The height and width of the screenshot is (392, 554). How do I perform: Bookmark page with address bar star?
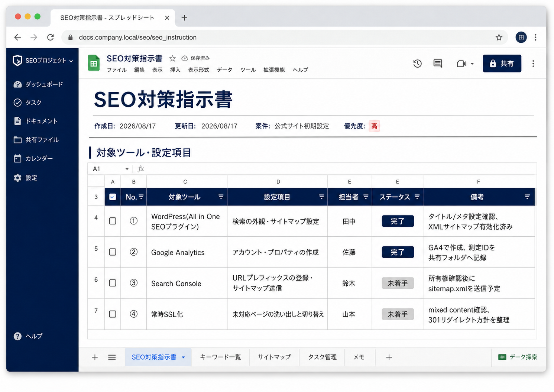(x=499, y=37)
